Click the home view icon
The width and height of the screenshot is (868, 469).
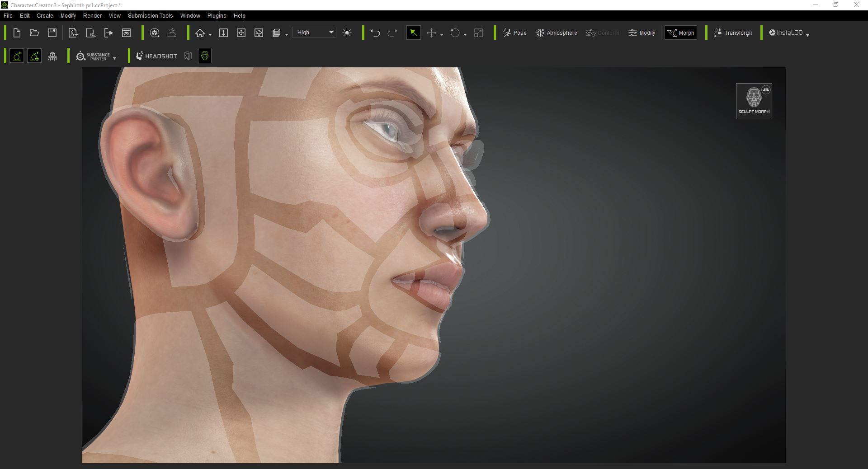click(200, 33)
